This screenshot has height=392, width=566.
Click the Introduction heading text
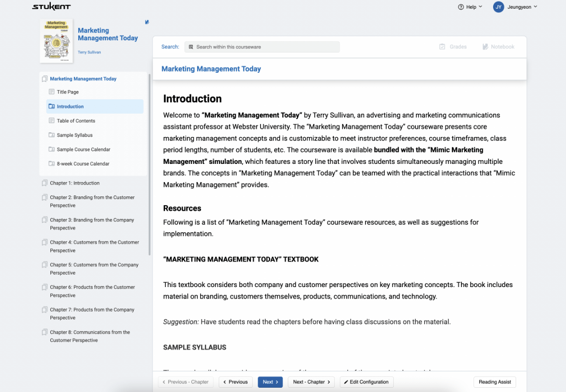(x=192, y=99)
